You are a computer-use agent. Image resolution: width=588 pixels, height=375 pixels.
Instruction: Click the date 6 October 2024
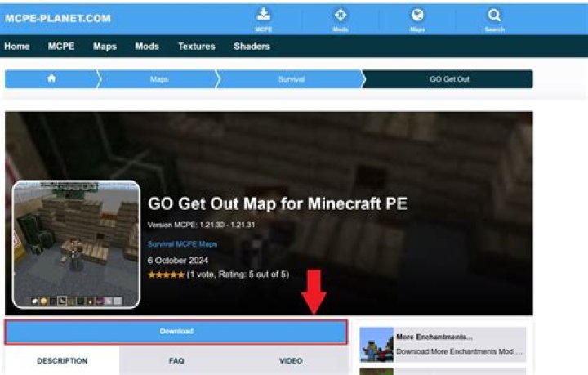pos(178,261)
